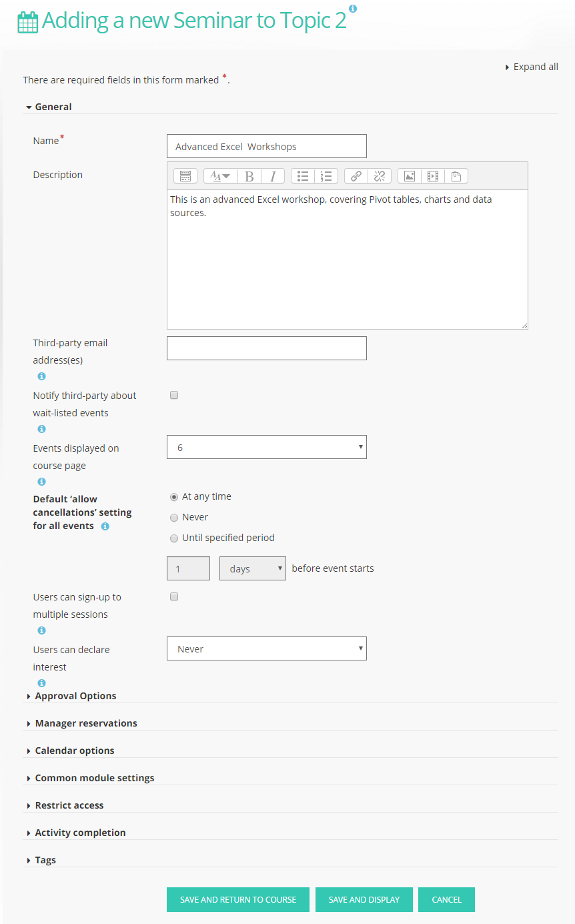The height and width of the screenshot is (924, 575).
Task: Apply Italic formatting in description editor
Action: [x=273, y=176]
